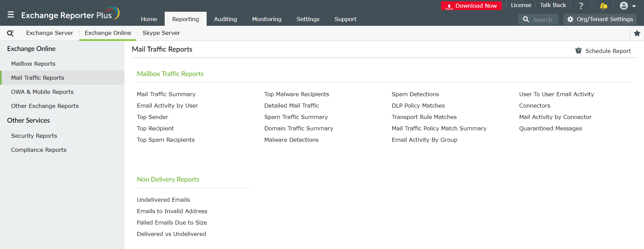Open the notification bell alerts
The image size is (644, 249).
603,6
